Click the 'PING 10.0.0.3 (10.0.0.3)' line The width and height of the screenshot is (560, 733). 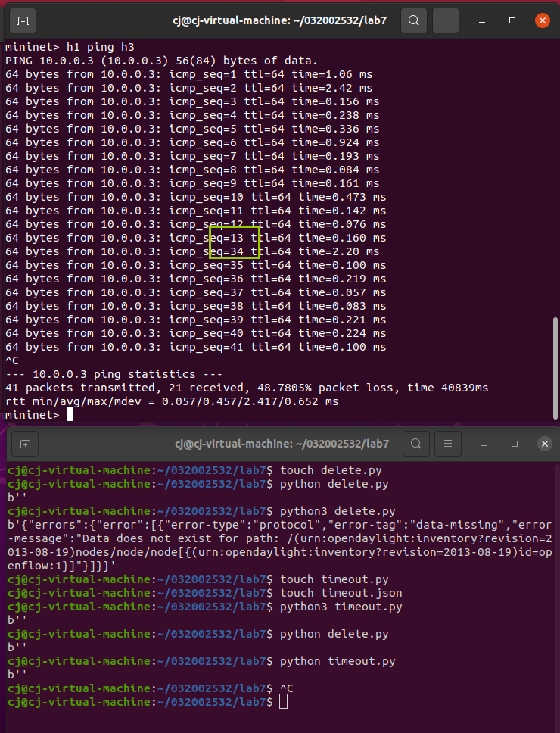(x=162, y=61)
